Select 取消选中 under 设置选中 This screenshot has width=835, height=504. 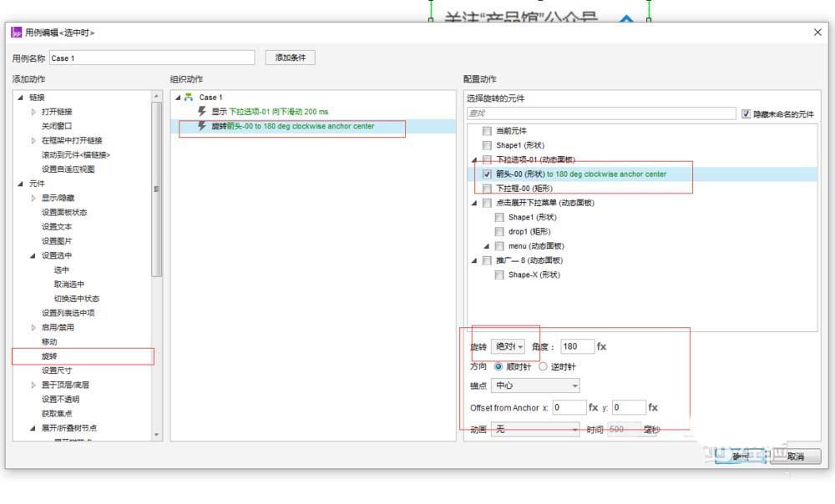coord(65,285)
